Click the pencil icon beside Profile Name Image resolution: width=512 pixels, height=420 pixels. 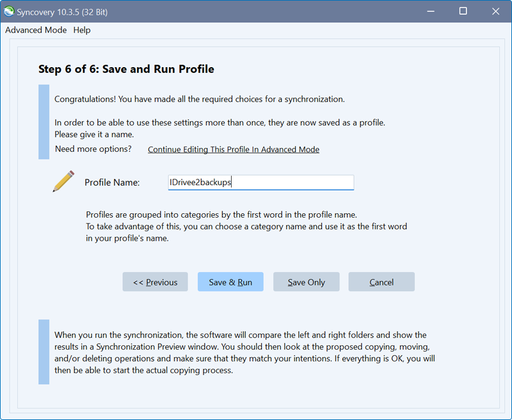click(x=63, y=181)
